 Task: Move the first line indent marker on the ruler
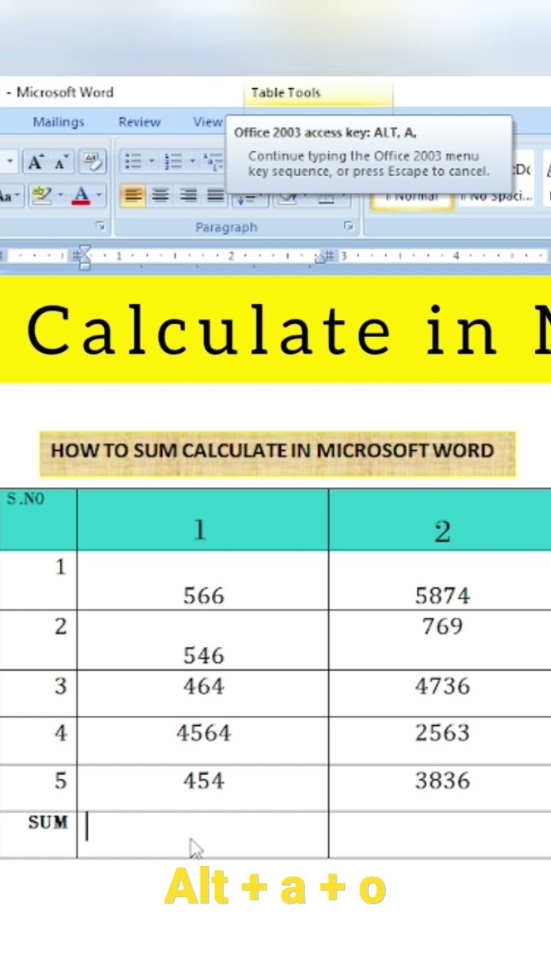(85, 250)
